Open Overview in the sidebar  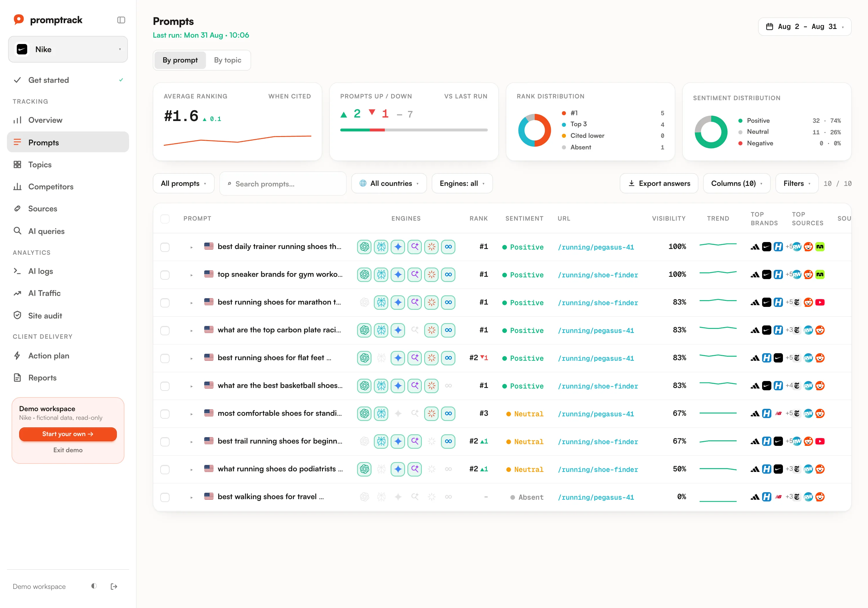[68, 120]
